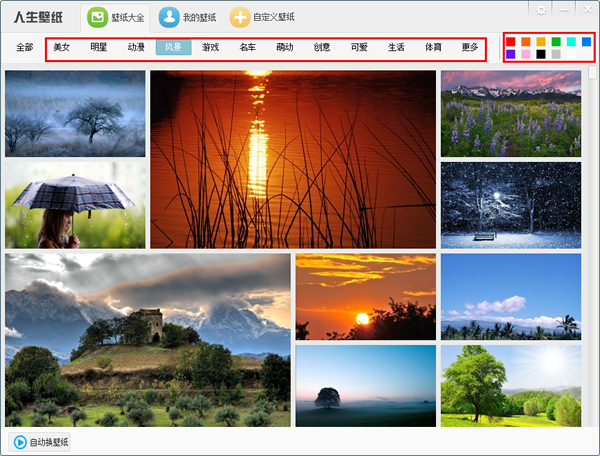Click the play icon for 自动换壁纸
The width and height of the screenshot is (600, 456).
pyautogui.click(x=20, y=441)
